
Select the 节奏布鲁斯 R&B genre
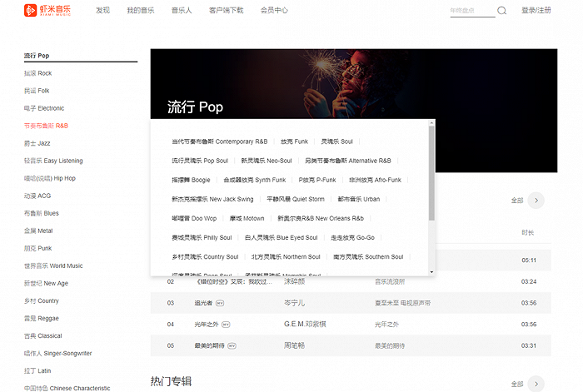(46, 126)
